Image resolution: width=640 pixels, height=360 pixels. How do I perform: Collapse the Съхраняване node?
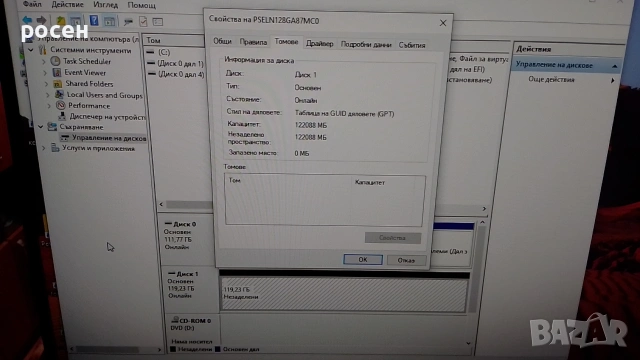(x=40, y=127)
